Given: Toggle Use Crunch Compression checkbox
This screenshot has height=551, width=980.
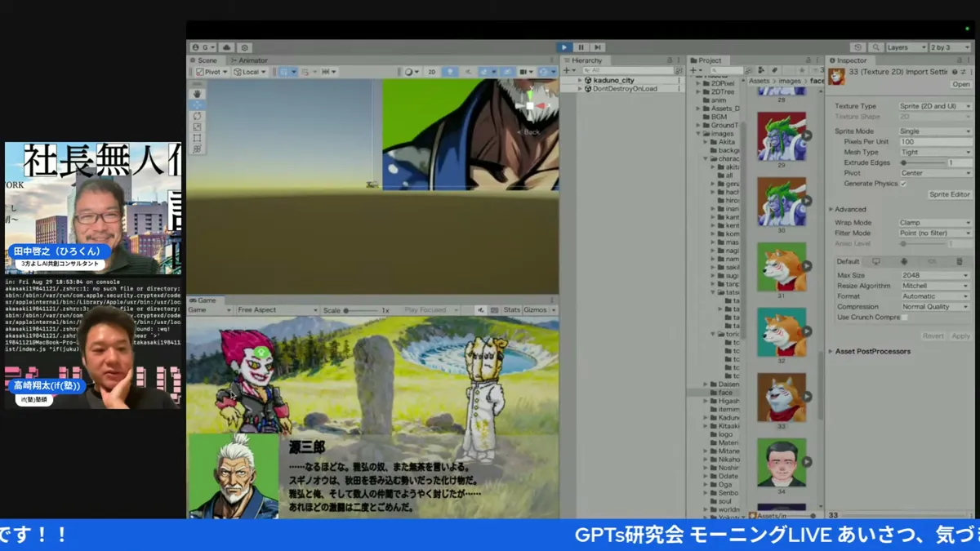Looking at the screenshot, I should click(x=903, y=317).
